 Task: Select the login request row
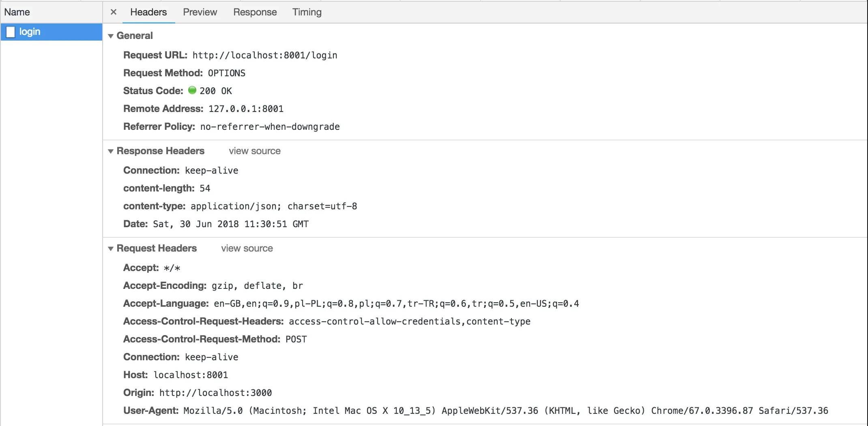click(52, 32)
